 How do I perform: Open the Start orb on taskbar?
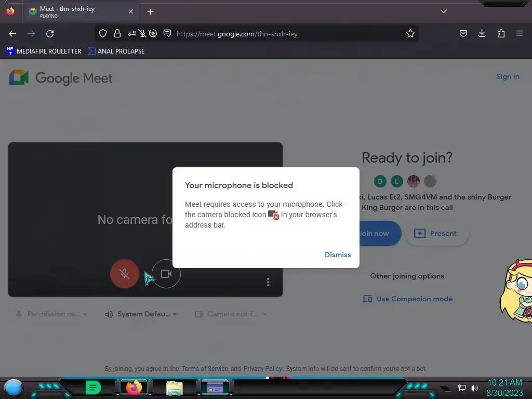pyautogui.click(x=13, y=388)
